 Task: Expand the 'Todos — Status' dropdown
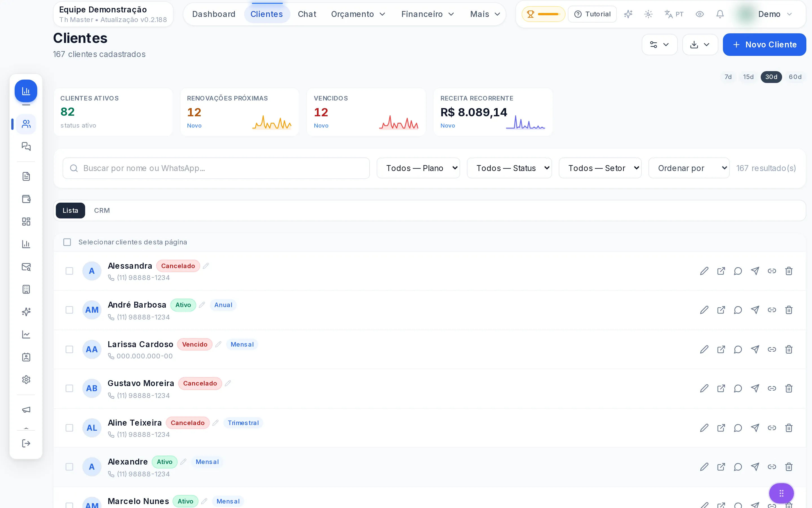click(x=509, y=168)
